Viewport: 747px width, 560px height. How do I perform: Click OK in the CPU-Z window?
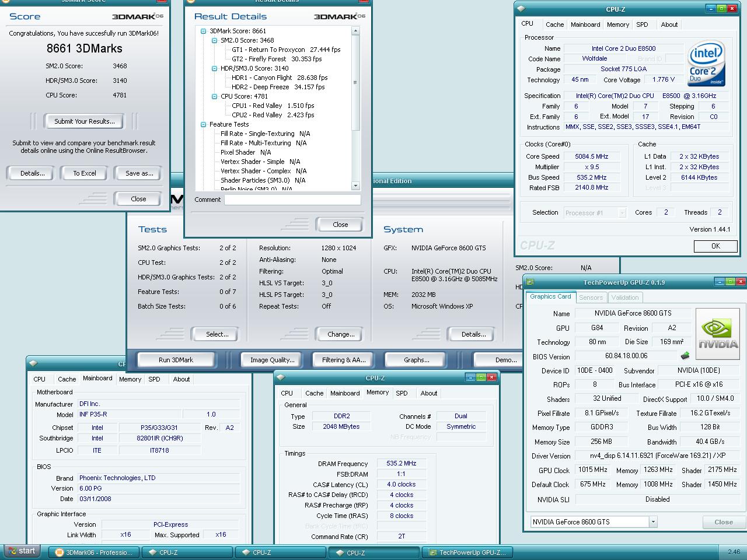[715, 246]
